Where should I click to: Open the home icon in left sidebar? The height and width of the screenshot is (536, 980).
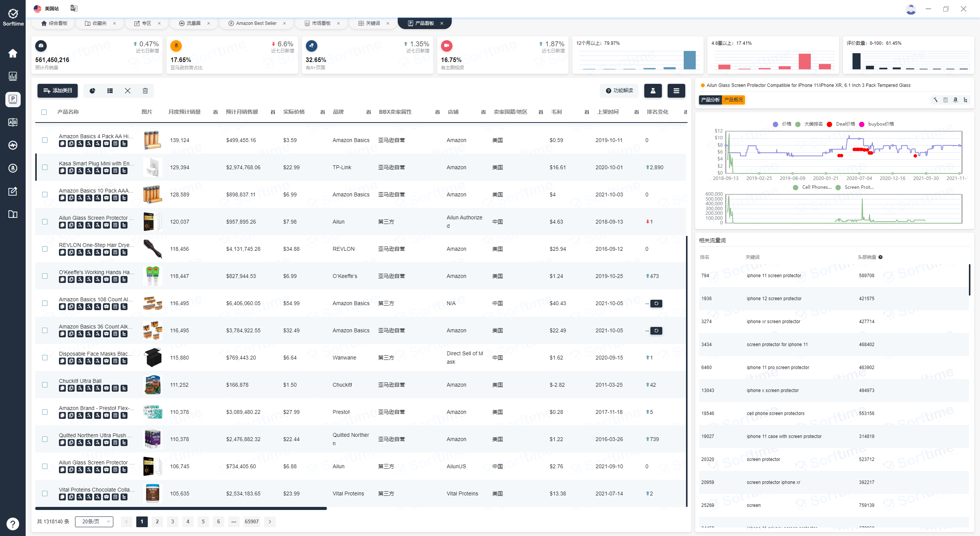(x=13, y=53)
